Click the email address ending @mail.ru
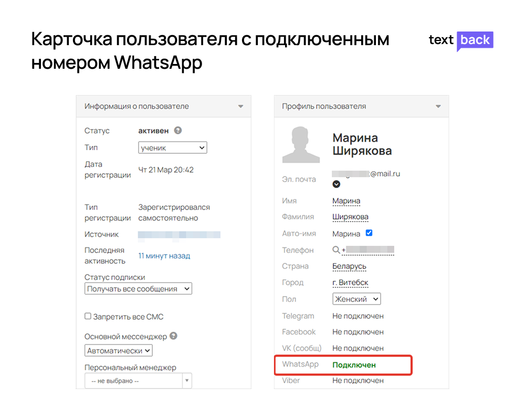 click(366, 174)
